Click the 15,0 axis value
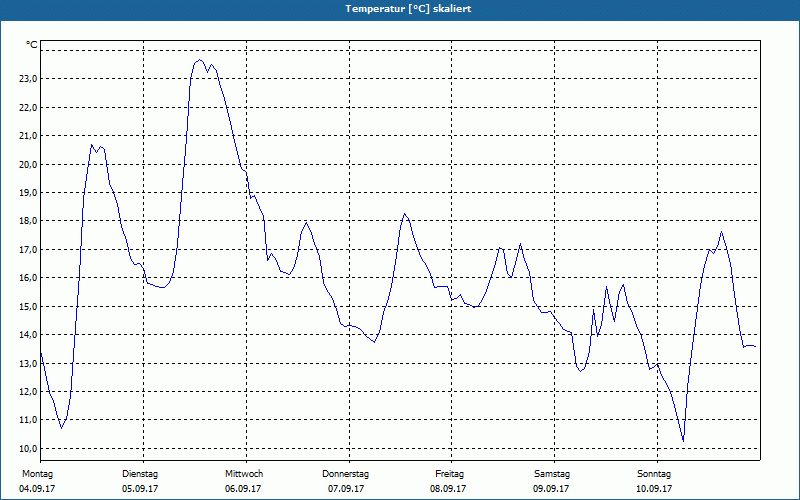800x500 pixels. [29, 306]
